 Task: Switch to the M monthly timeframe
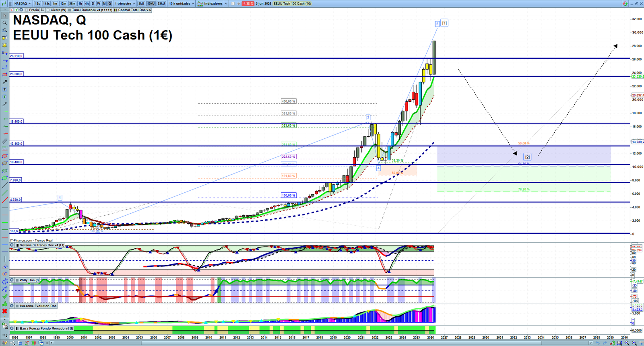click(x=104, y=4)
